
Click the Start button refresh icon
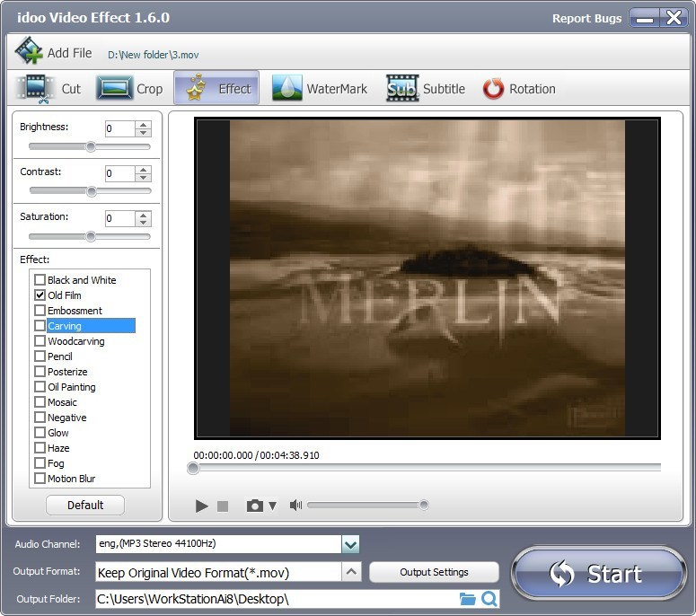[x=562, y=574]
